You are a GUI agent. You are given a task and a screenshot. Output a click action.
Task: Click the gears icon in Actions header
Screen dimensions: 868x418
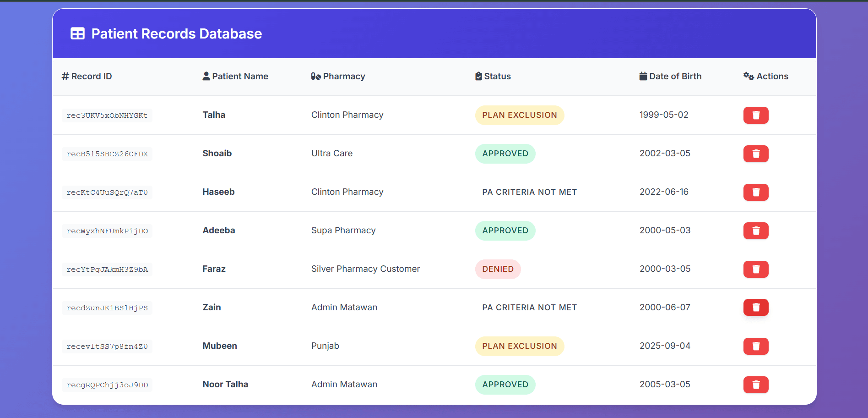pos(749,76)
